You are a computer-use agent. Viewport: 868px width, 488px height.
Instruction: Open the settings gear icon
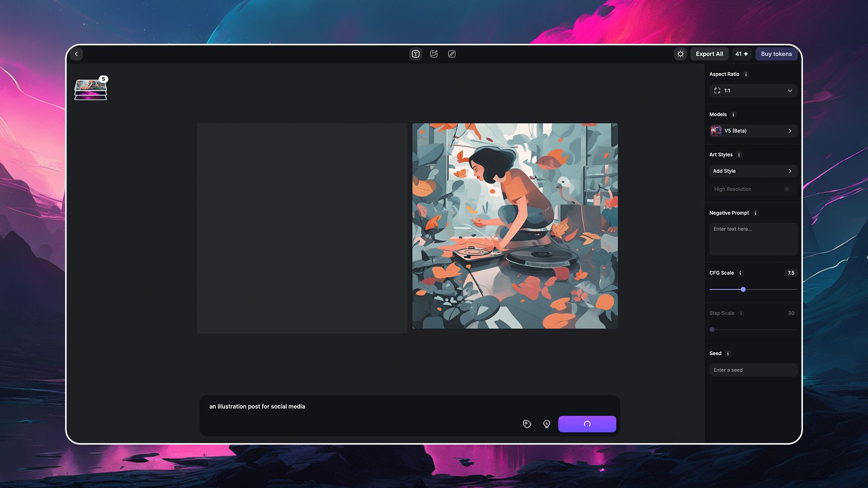pyautogui.click(x=681, y=54)
